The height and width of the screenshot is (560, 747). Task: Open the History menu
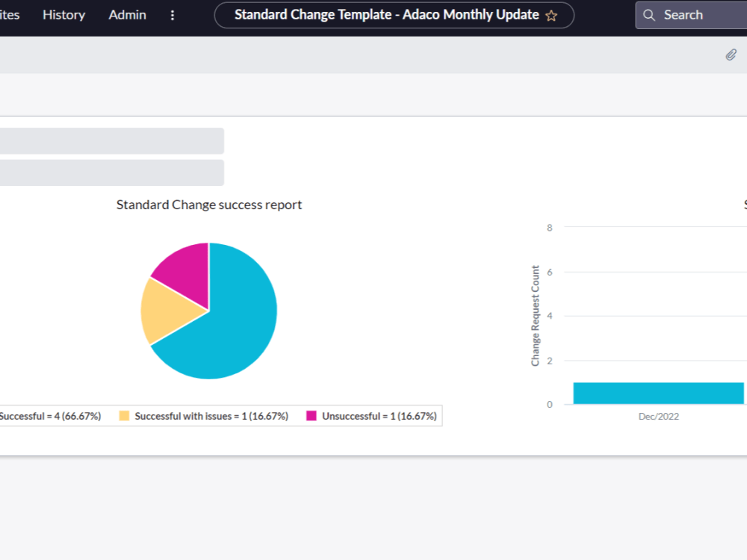coord(63,15)
